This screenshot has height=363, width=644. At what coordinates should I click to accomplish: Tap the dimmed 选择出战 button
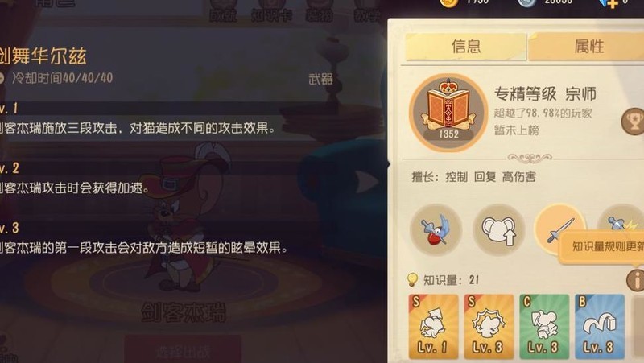[183, 350]
